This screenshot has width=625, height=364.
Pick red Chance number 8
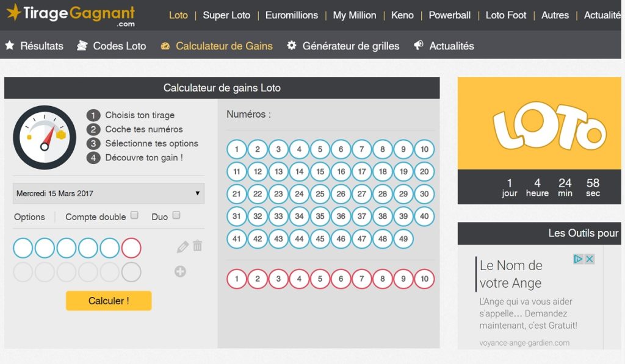coord(383,279)
